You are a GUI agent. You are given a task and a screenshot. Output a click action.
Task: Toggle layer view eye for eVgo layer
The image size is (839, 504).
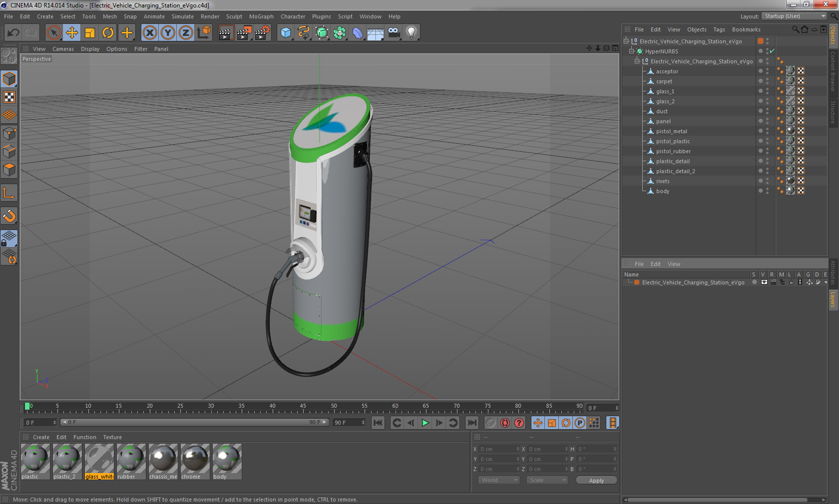pos(764,282)
